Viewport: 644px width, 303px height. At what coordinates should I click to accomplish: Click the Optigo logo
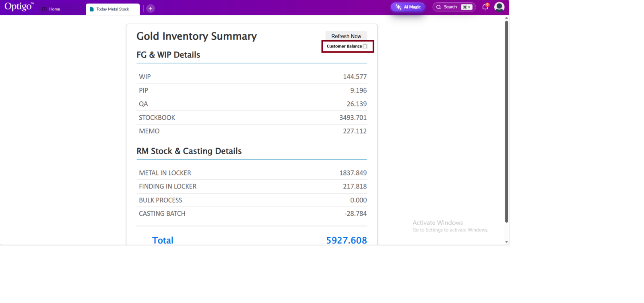(19, 7)
